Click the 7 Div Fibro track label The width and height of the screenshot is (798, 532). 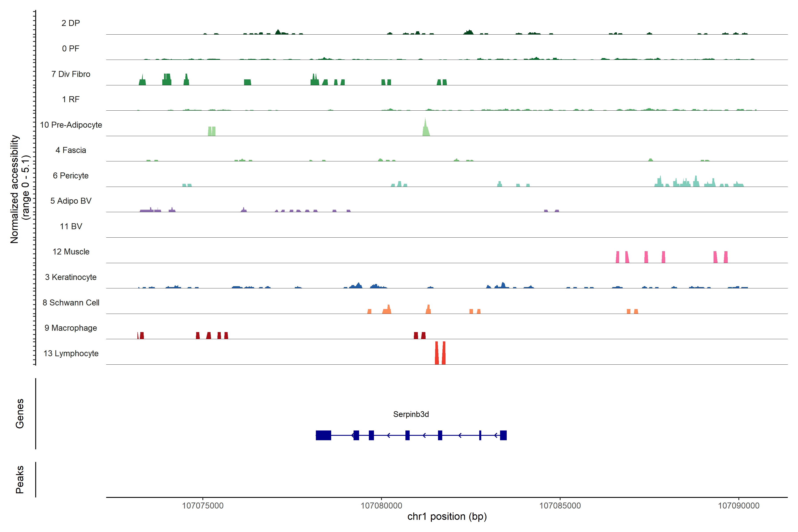tap(70, 74)
